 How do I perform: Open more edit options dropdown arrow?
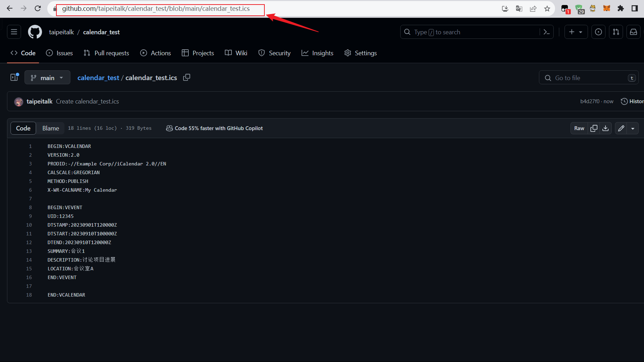pyautogui.click(x=633, y=128)
